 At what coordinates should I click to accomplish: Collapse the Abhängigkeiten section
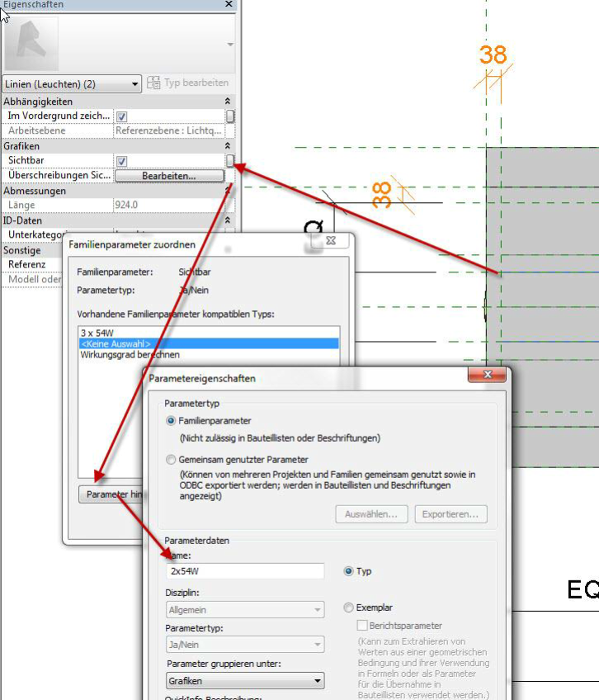click(228, 102)
